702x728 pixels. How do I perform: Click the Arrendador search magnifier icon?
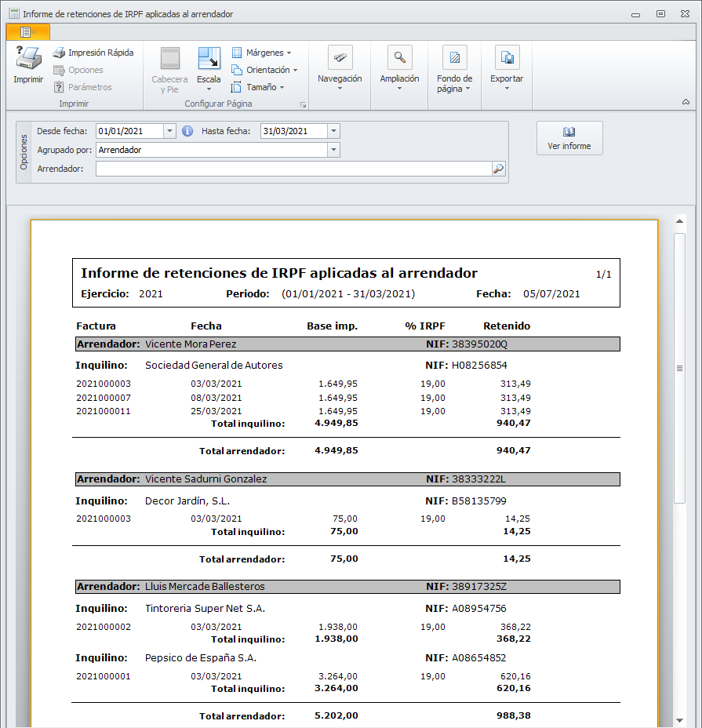pos(498,169)
